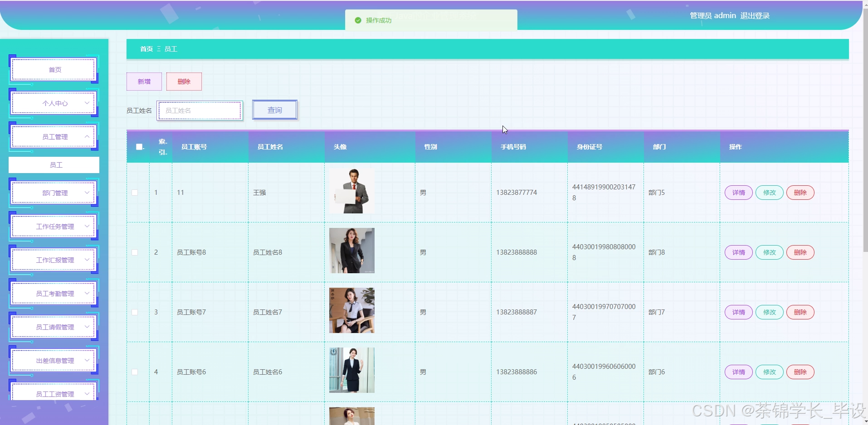View 详情 for 员工姓名6

point(739,372)
